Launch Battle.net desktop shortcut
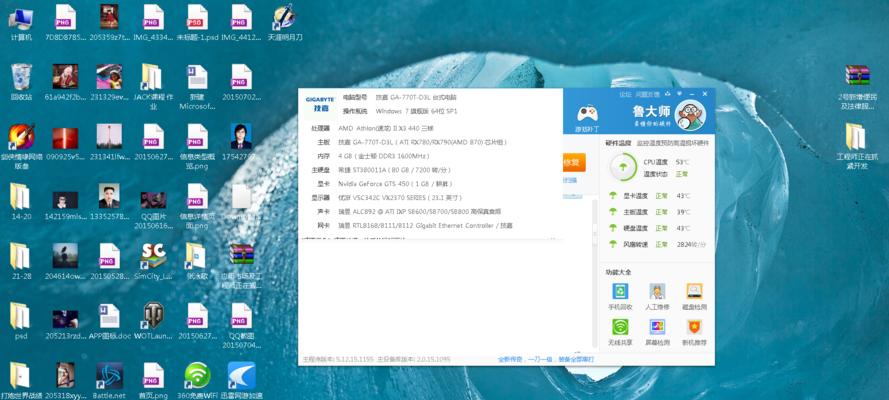 pos(109,380)
